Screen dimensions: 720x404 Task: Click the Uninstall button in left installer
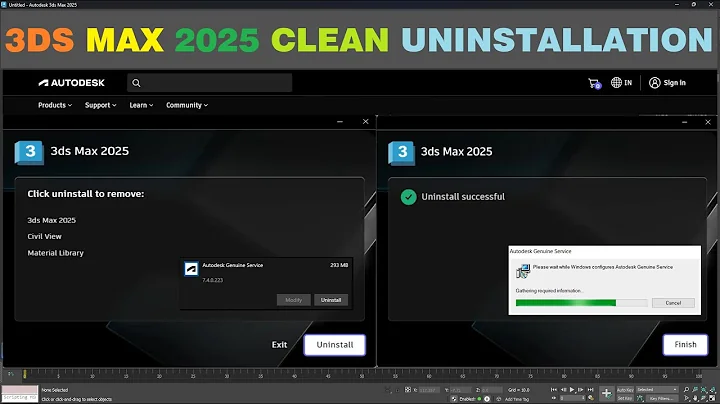(335, 345)
